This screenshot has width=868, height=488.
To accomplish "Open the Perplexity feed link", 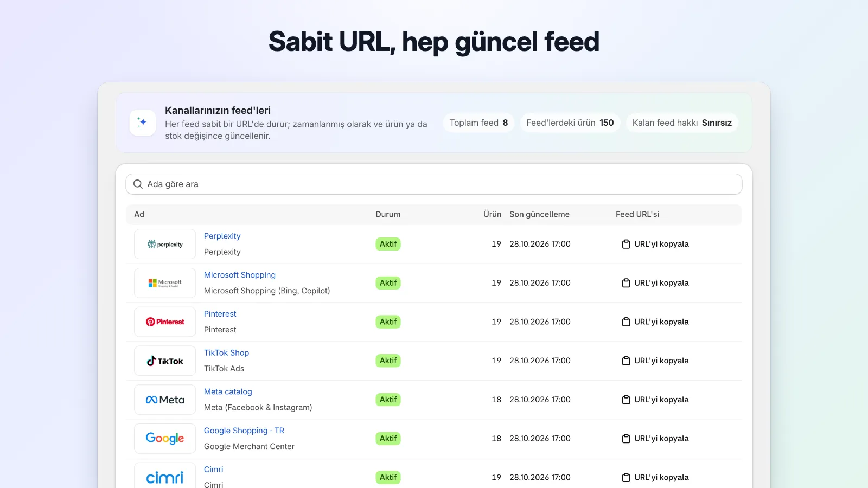I will tap(222, 236).
